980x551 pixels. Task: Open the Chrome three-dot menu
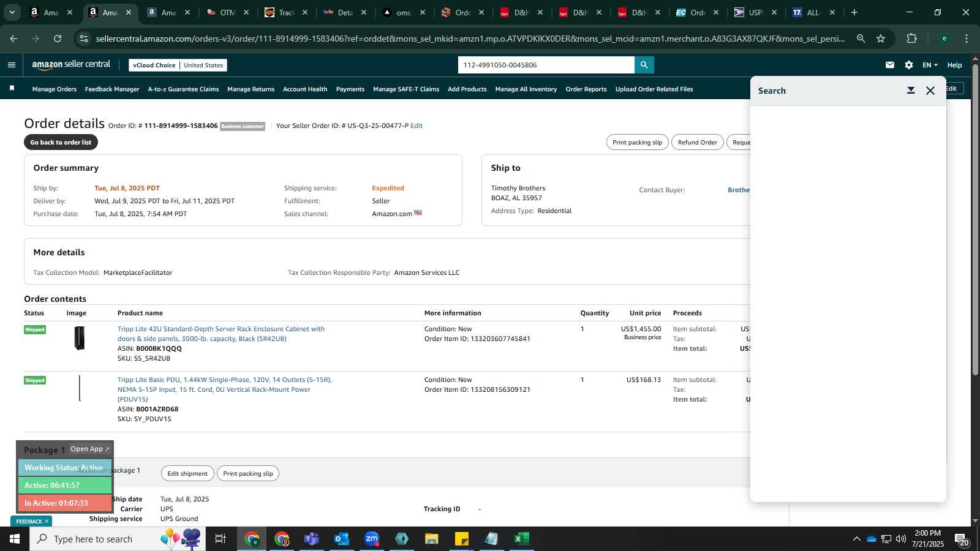click(967, 39)
